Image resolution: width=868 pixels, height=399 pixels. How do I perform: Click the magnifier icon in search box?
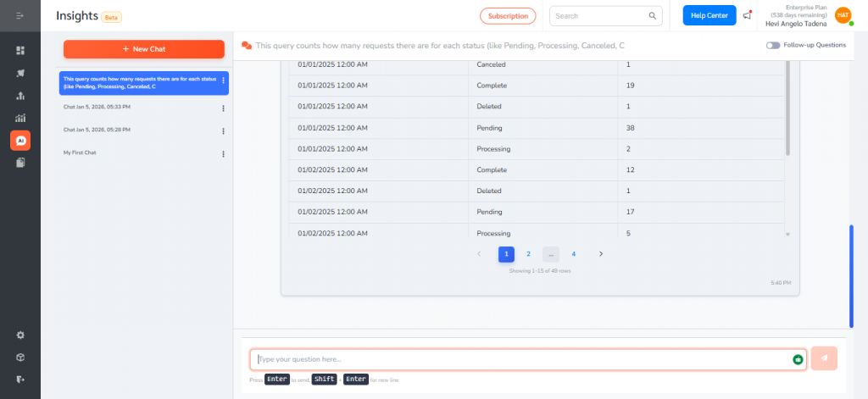(x=653, y=15)
